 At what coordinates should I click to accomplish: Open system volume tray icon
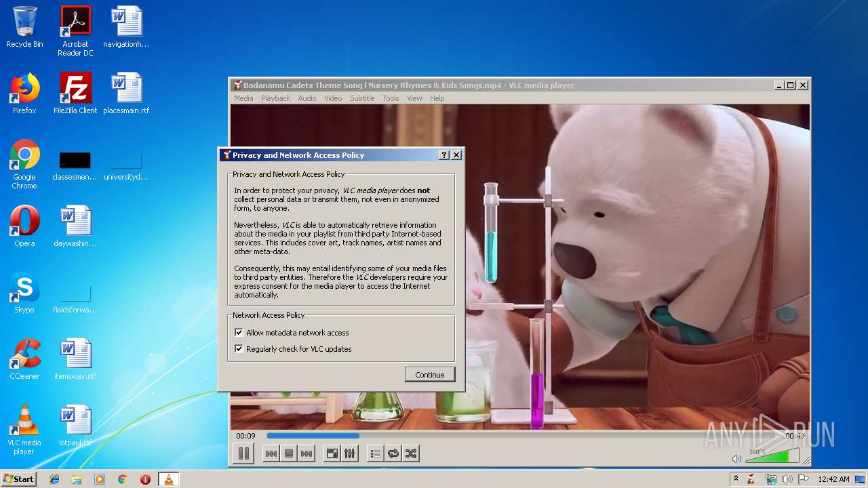point(787,479)
